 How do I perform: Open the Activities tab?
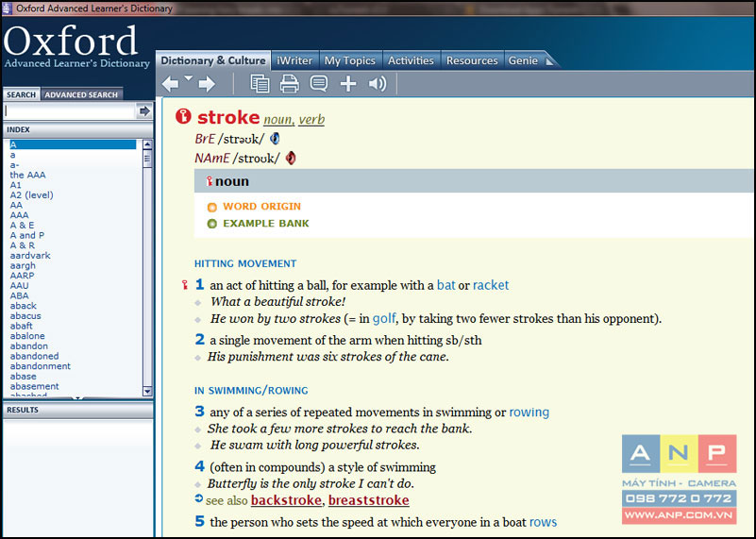(x=411, y=60)
